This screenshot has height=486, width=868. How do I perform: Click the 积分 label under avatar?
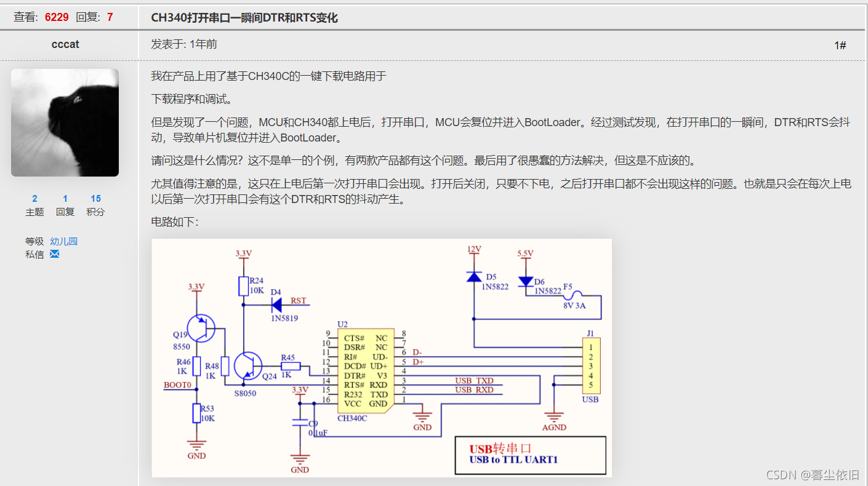click(x=95, y=212)
